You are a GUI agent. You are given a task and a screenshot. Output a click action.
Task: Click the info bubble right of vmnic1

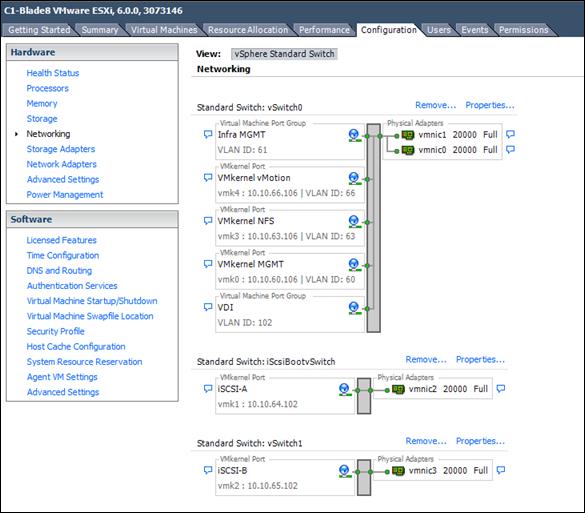[x=510, y=134]
